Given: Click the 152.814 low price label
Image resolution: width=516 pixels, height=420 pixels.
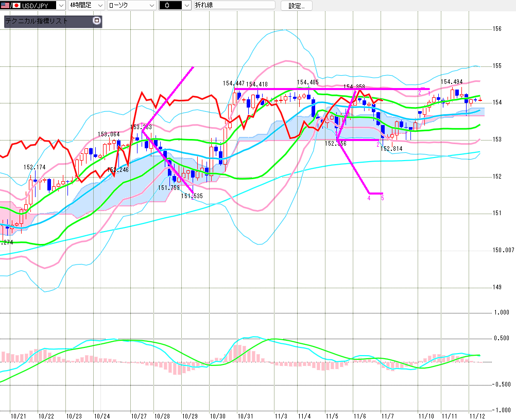Looking at the screenshot, I should coord(391,148).
